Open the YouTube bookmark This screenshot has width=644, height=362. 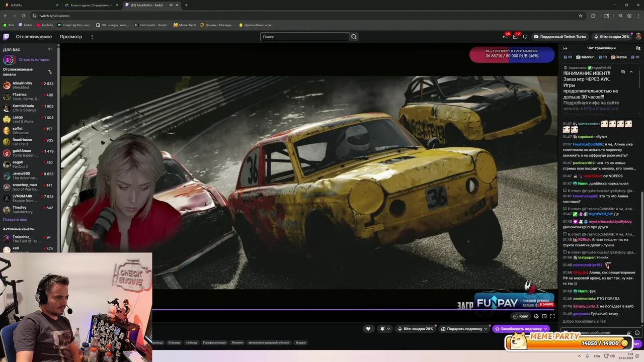pyautogui.click(x=45, y=25)
